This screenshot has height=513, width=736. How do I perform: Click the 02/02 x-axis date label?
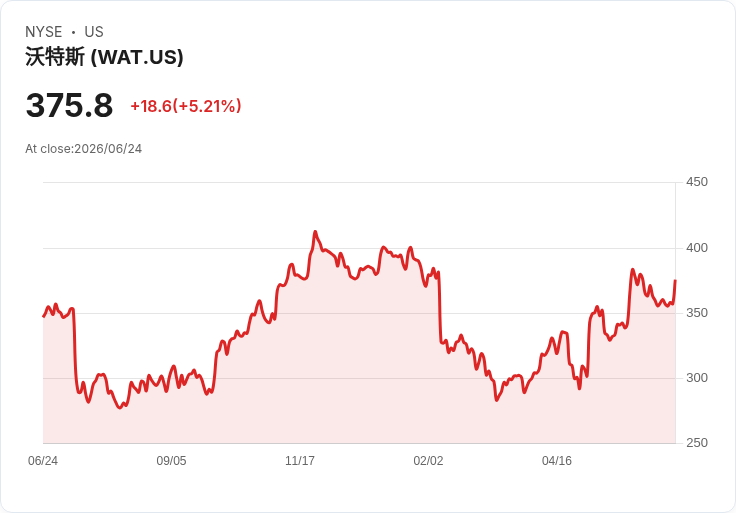(428, 461)
